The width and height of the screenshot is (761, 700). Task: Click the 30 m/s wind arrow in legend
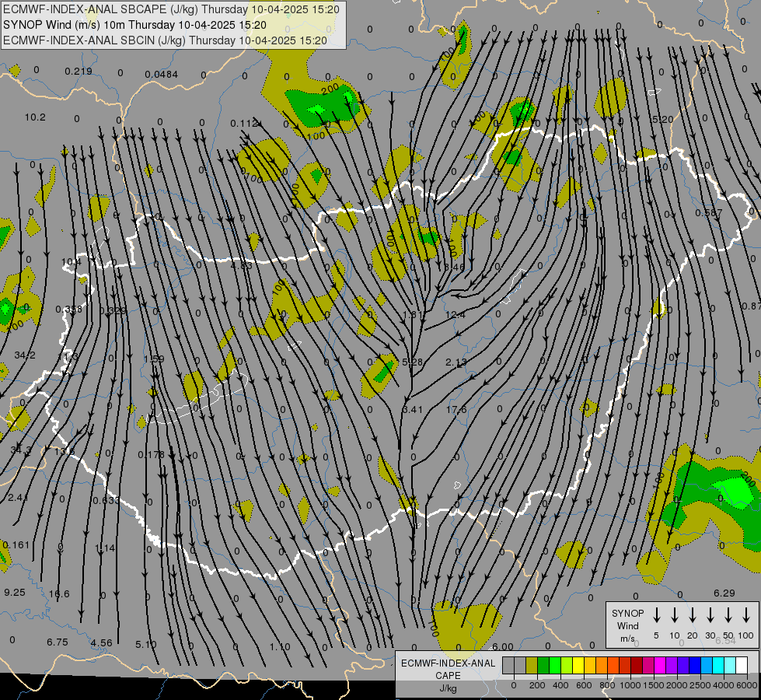tap(710, 614)
